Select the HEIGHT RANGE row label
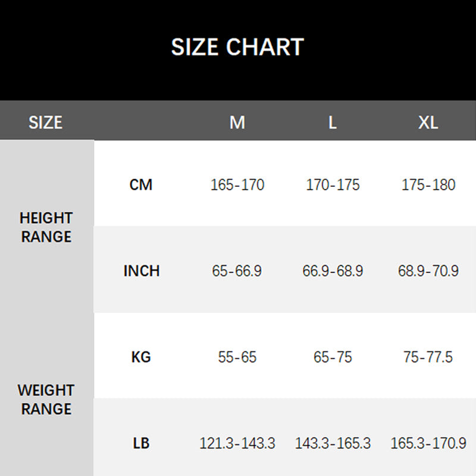476x476 pixels. tap(46, 227)
